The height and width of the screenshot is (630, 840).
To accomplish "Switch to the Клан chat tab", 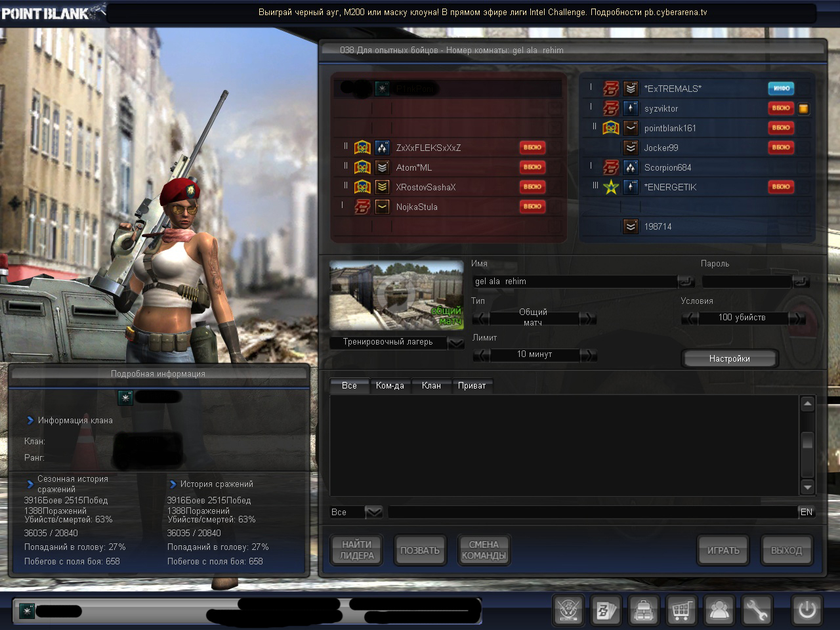I will [x=431, y=385].
